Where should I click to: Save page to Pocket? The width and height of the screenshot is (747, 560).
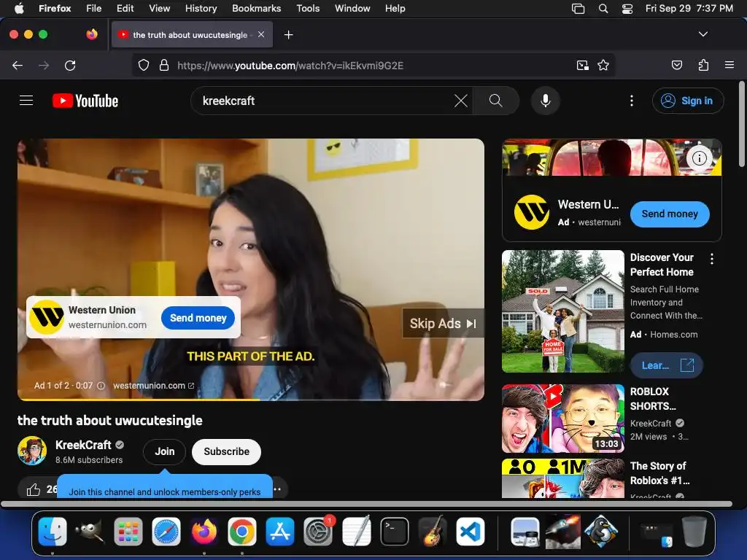pos(676,65)
